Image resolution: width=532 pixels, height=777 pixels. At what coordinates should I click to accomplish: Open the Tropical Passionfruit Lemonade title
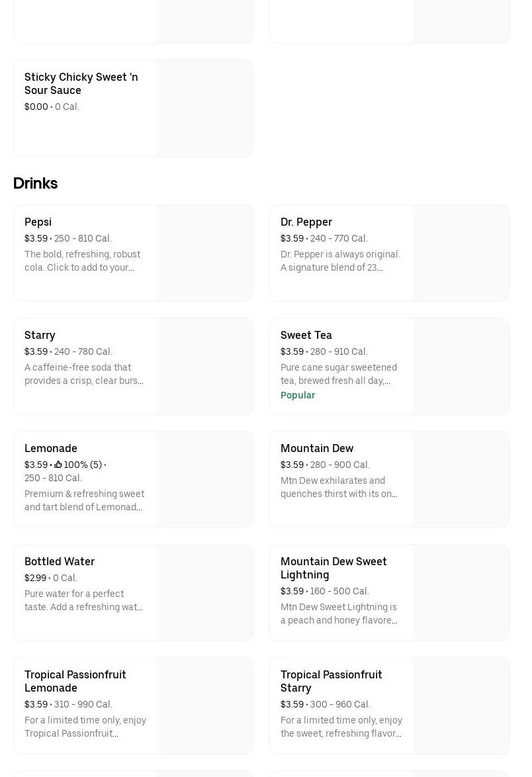click(75, 681)
